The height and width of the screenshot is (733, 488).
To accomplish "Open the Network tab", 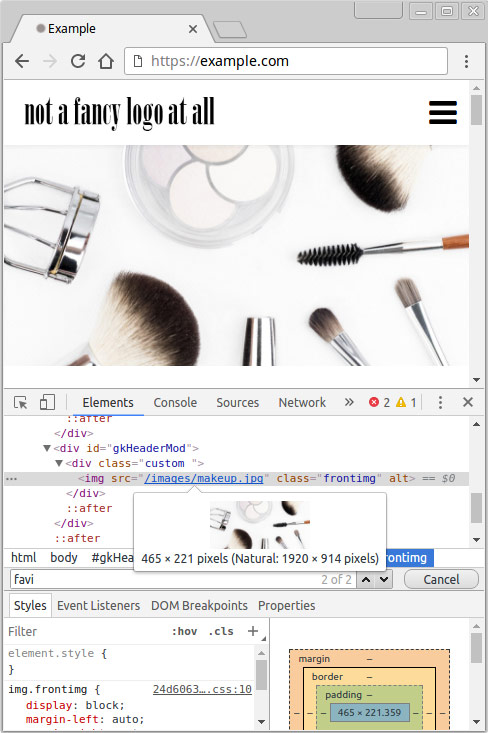I will [302, 402].
